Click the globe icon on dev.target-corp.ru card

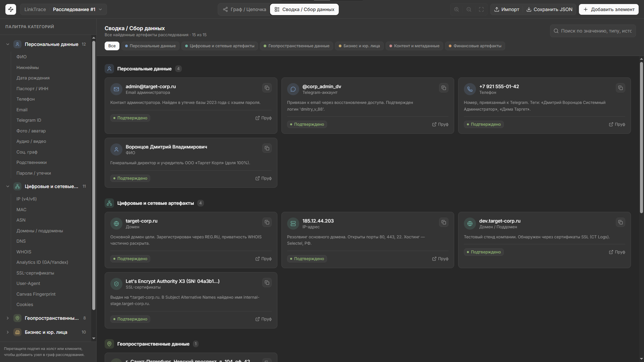(470, 224)
